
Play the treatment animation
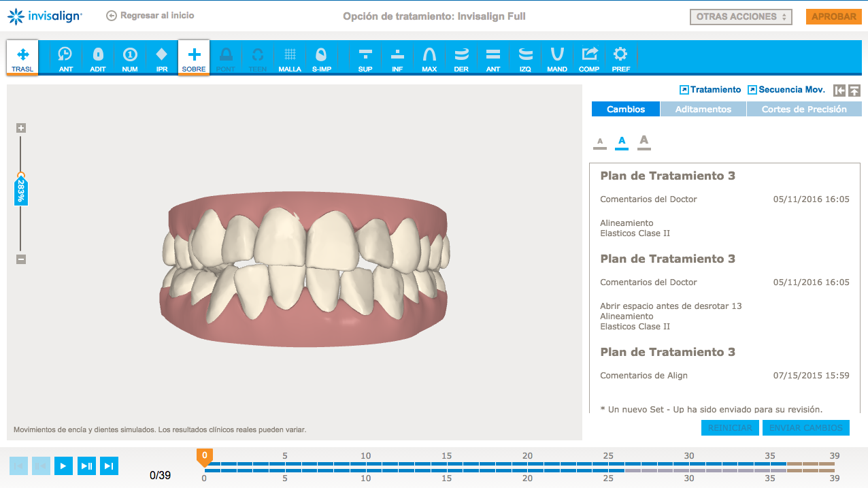[x=63, y=466]
